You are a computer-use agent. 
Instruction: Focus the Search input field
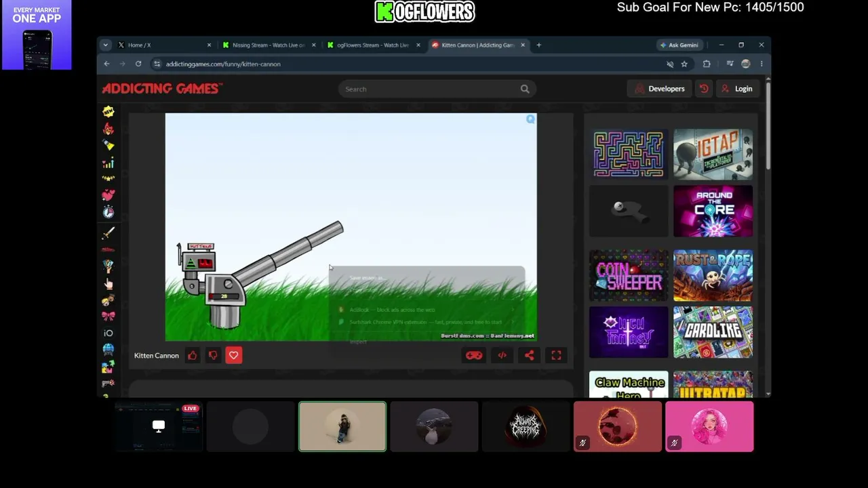pyautogui.click(x=437, y=89)
